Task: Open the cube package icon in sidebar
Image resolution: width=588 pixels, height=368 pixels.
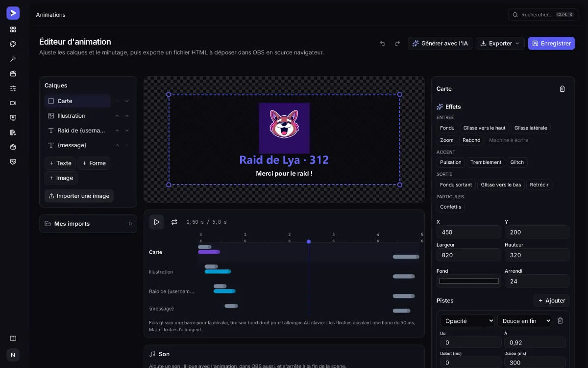Action: pos(13,147)
